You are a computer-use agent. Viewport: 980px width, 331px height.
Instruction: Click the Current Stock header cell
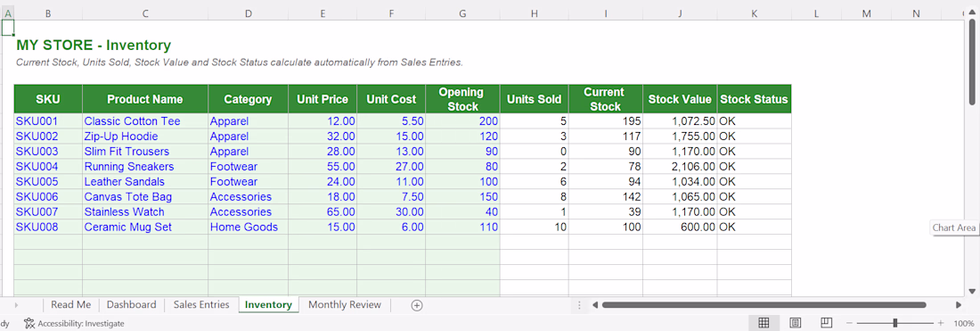[x=606, y=99]
